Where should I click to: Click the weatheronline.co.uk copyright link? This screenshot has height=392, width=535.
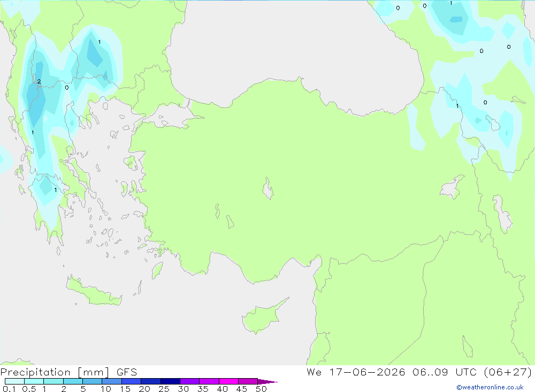click(x=490, y=387)
